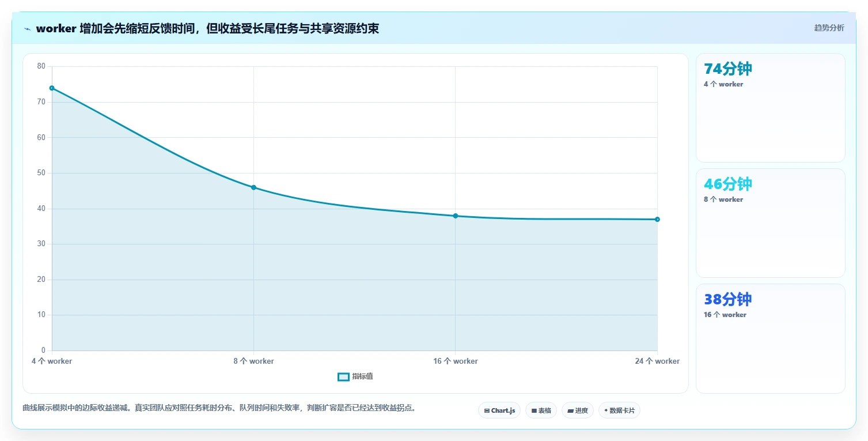The width and height of the screenshot is (868, 441).
Task: Click the data point at 8 个 worker
Action: pos(253,187)
